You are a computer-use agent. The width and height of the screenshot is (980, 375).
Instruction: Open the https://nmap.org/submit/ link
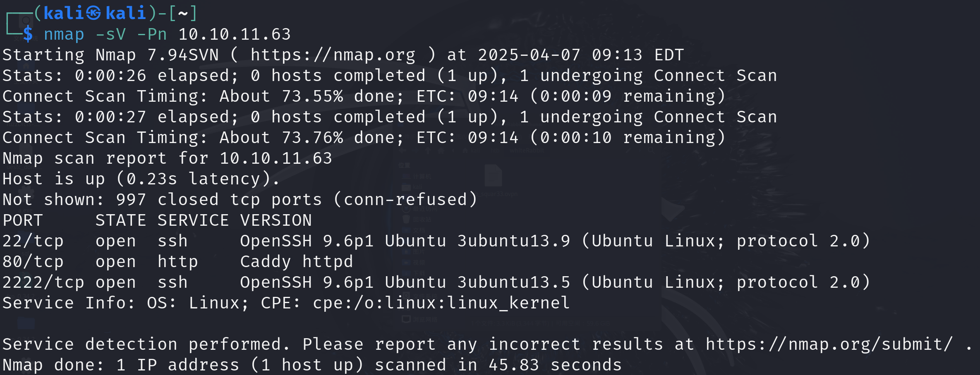click(x=829, y=344)
